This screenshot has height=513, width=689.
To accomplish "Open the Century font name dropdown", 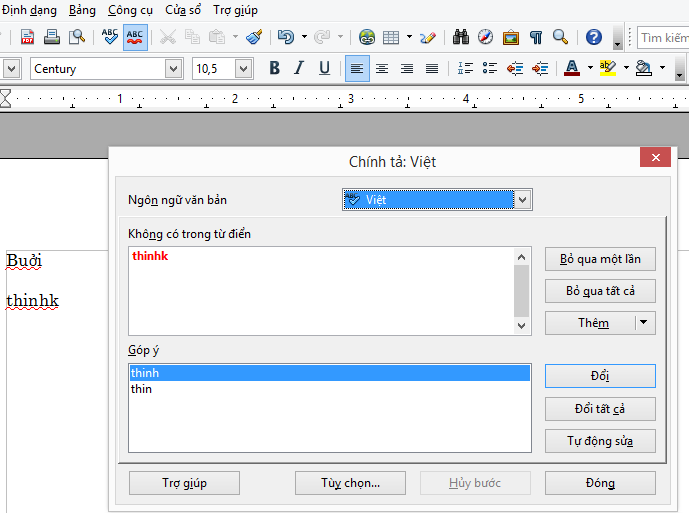I will (x=174, y=69).
